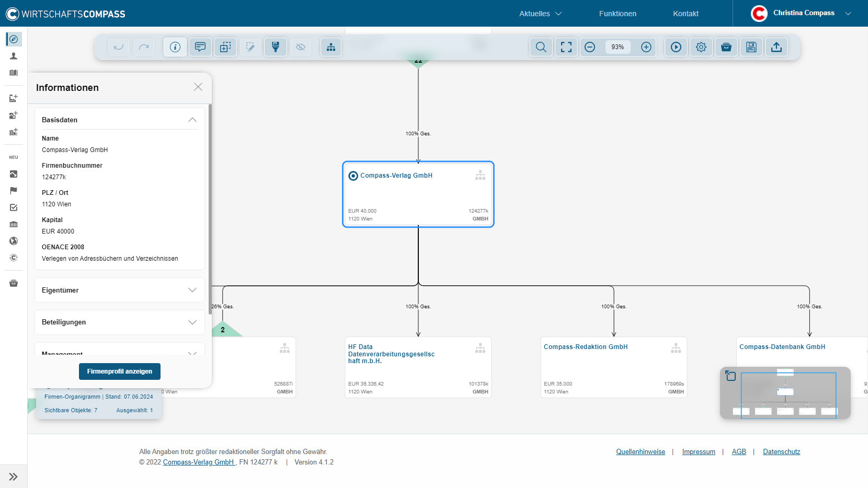
Task: Open the chart picture sidebar icon
Action: click(x=14, y=174)
